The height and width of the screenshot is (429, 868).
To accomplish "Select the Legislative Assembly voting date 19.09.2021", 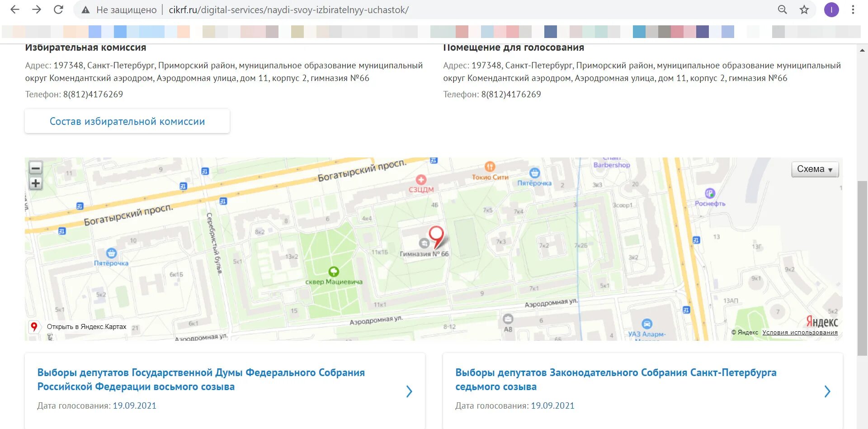I will tap(552, 405).
